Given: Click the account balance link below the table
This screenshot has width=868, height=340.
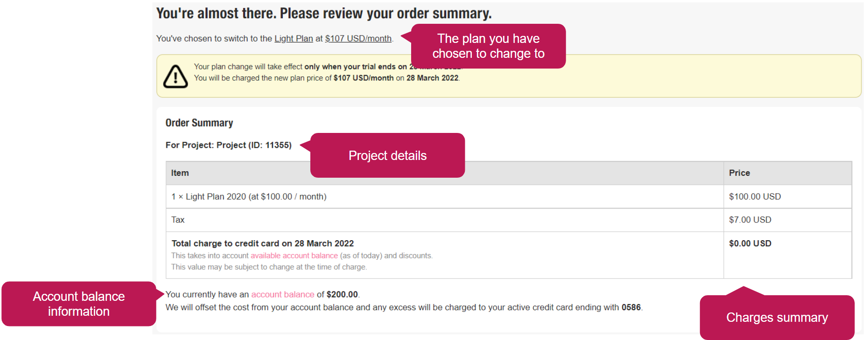Looking at the screenshot, I should coord(283,294).
